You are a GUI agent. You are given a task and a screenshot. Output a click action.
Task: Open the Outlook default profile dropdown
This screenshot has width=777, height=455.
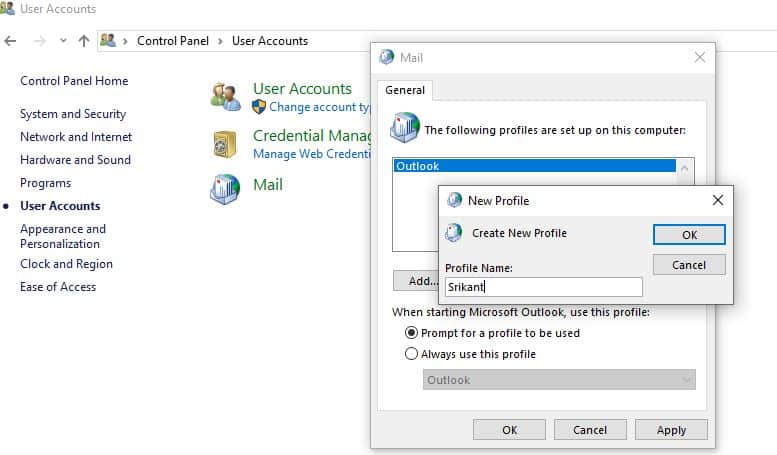point(559,380)
